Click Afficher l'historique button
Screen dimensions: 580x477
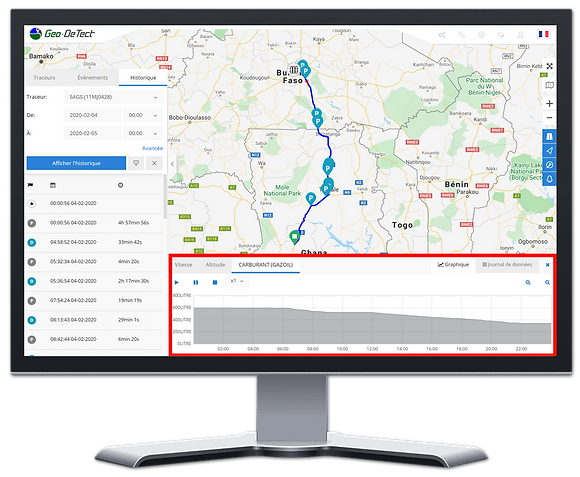click(x=76, y=163)
